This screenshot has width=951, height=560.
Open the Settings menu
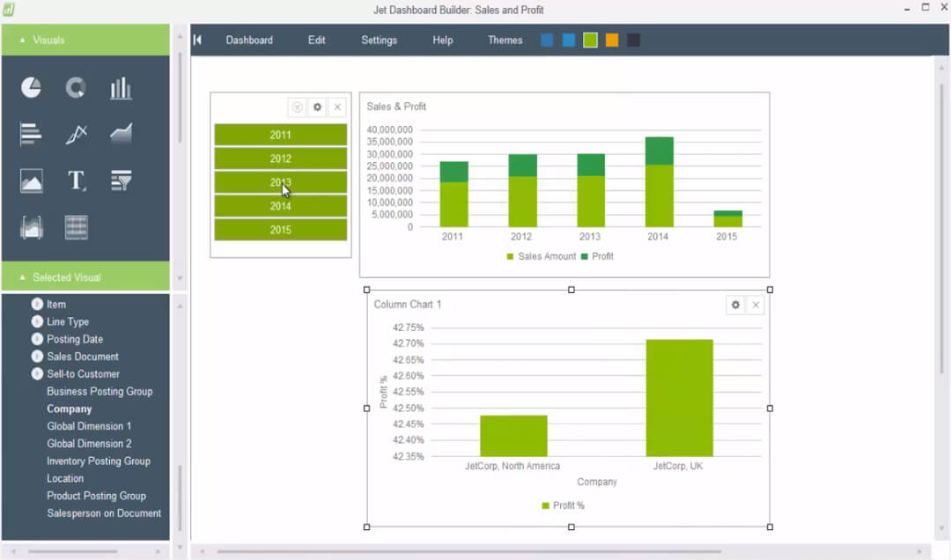(379, 40)
